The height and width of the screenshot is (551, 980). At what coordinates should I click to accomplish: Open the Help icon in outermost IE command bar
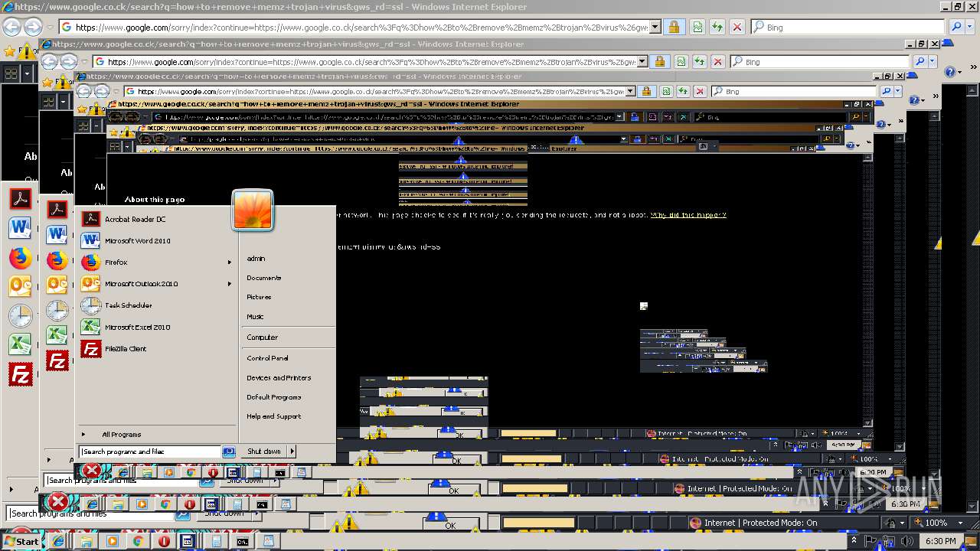coord(950,72)
